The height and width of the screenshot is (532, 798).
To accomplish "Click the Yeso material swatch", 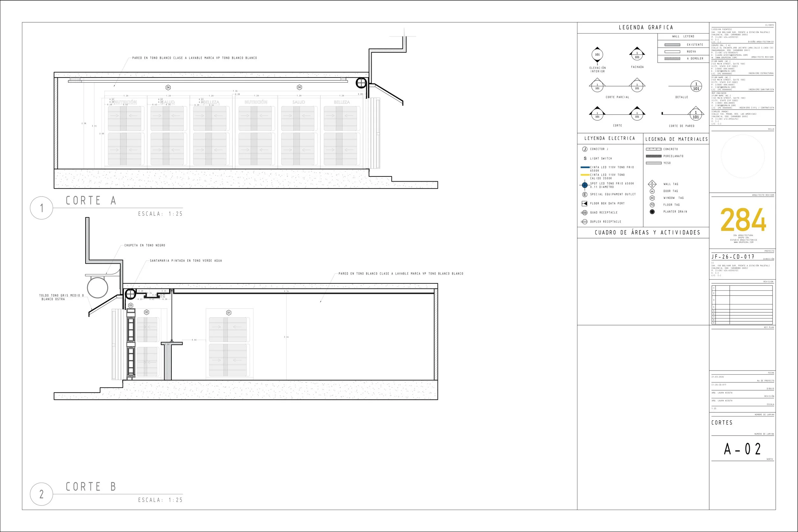I will click(653, 163).
